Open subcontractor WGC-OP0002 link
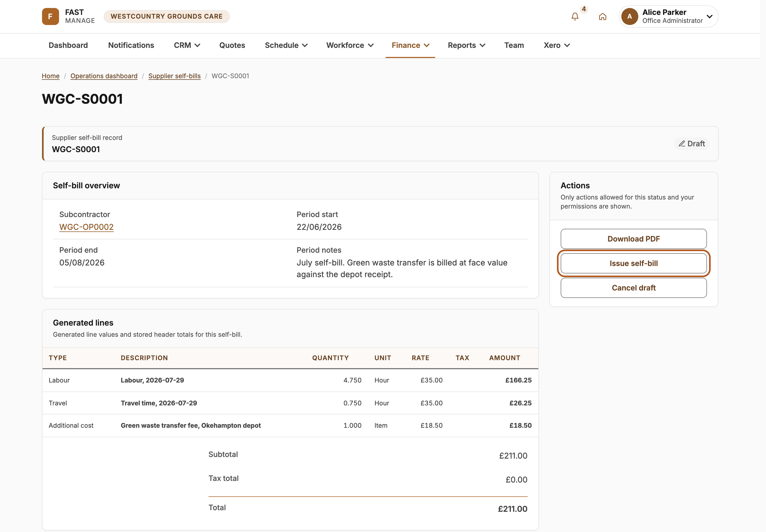 [86, 227]
